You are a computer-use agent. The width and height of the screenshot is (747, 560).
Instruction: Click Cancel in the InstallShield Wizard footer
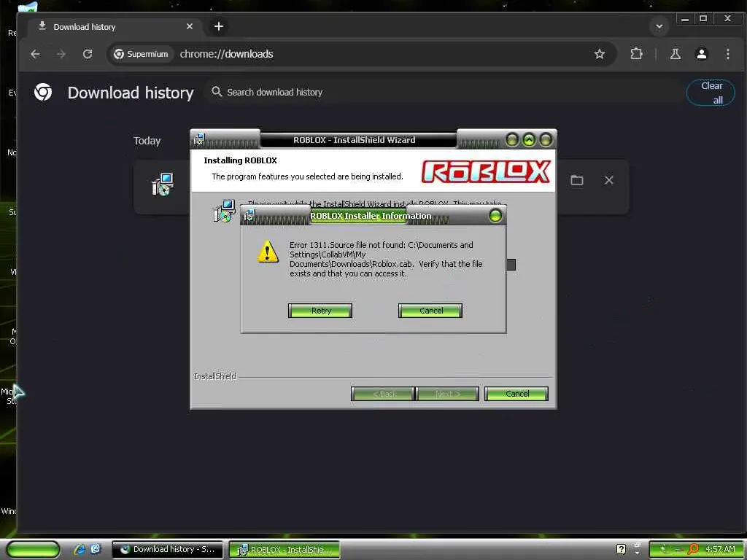(516, 394)
